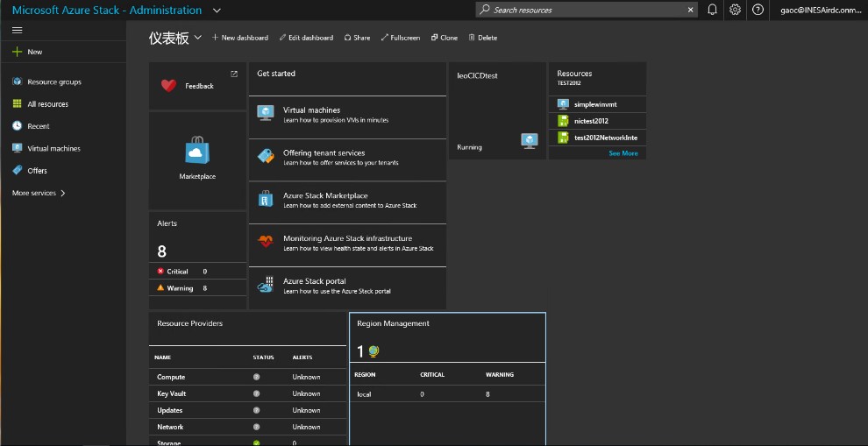
Task: Click the Monitoring infrastructure heartbeat icon
Action: [266, 241]
